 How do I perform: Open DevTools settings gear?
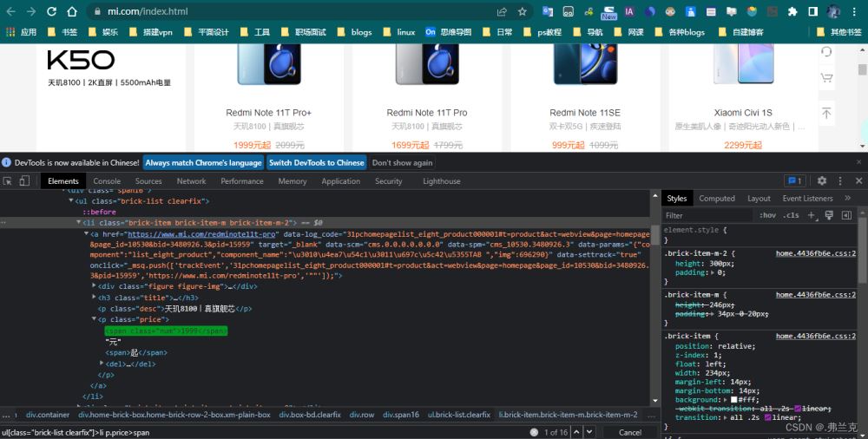click(822, 181)
